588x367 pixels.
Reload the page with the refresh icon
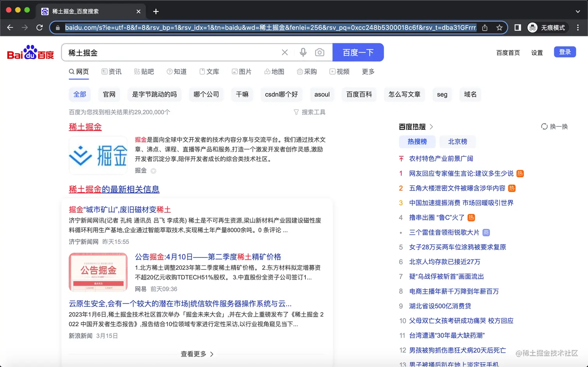(39, 28)
